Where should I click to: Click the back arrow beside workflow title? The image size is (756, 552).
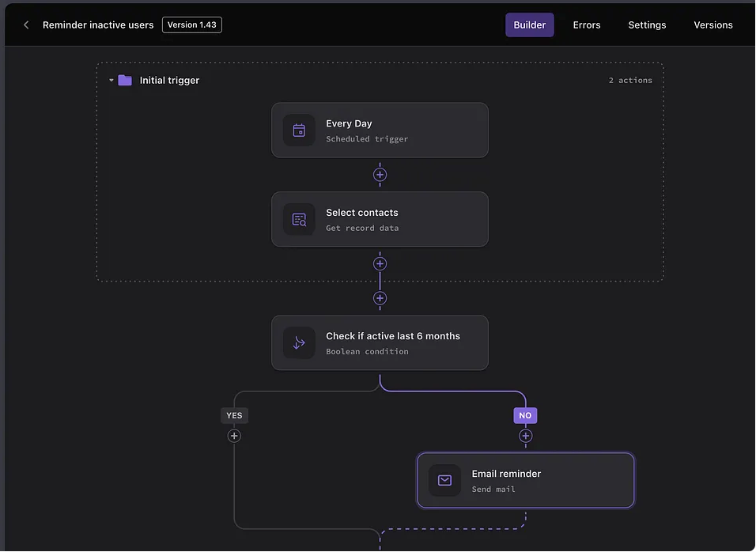(x=26, y=25)
